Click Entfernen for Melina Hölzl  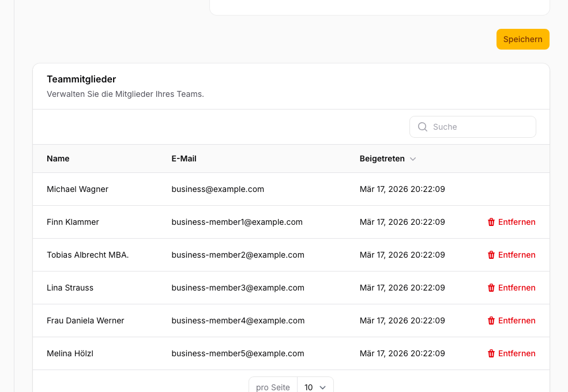coord(517,353)
